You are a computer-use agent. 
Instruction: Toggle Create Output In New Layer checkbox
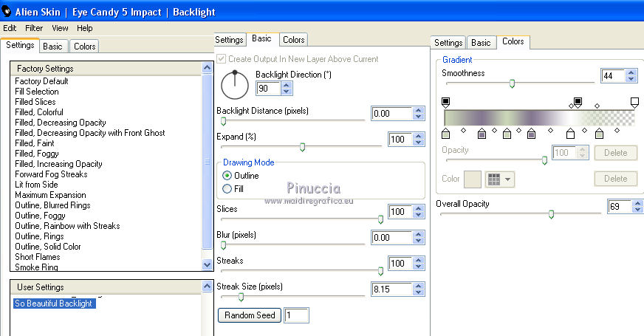pyautogui.click(x=222, y=59)
